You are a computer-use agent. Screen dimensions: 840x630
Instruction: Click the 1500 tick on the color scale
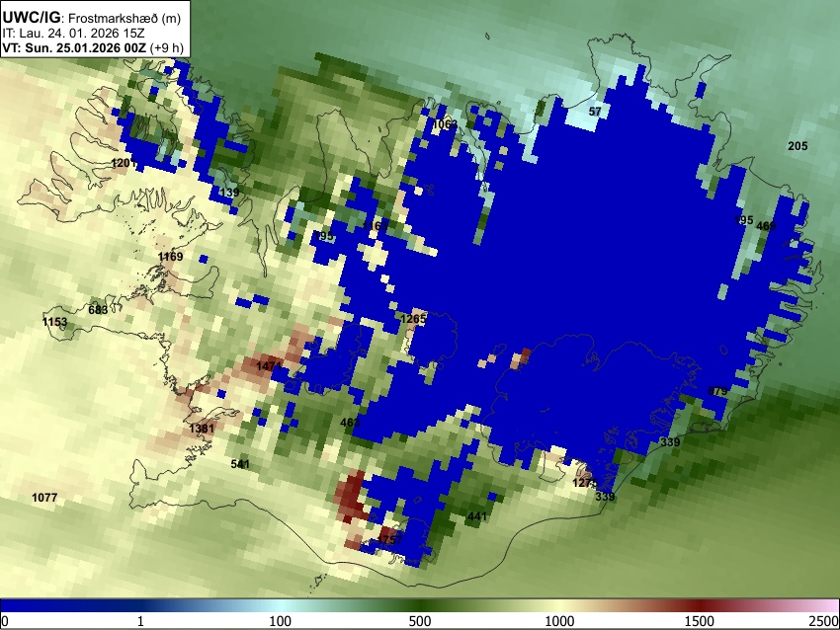tap(700, 621)
